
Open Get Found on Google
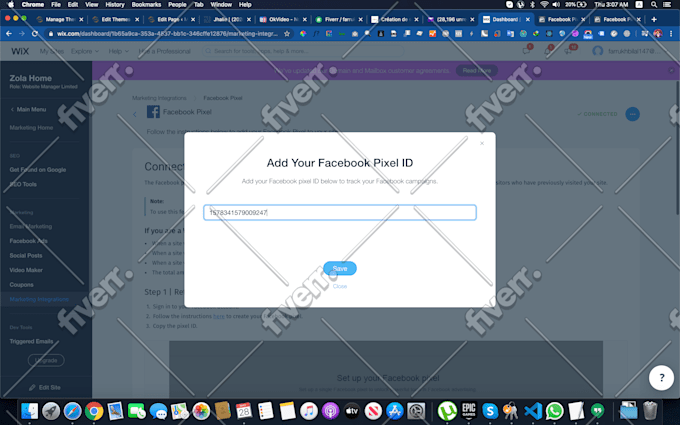point(38,170)
